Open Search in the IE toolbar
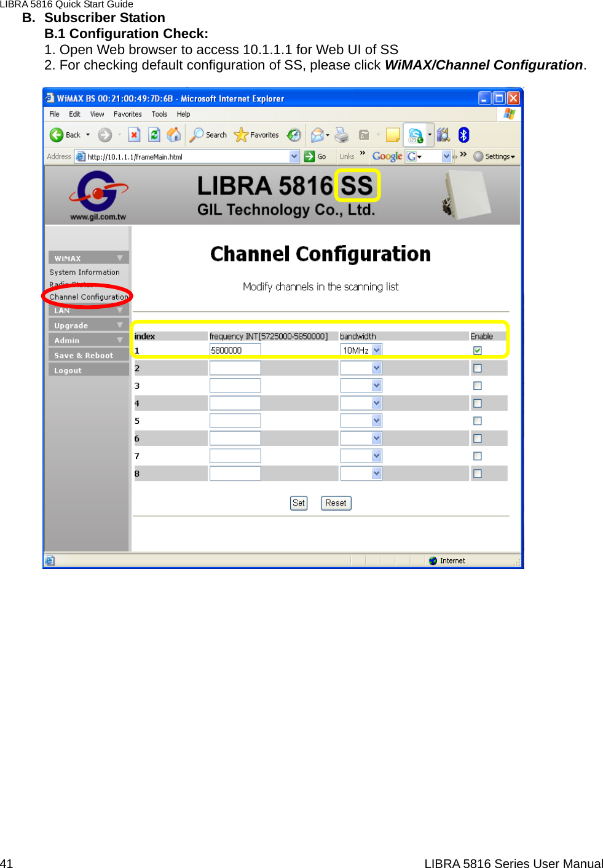 coord(208,135)
